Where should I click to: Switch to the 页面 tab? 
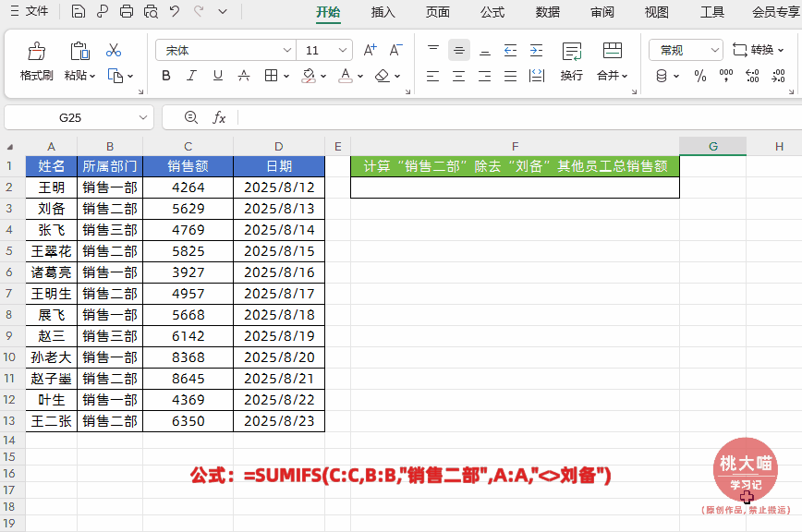tap(438, 12)
